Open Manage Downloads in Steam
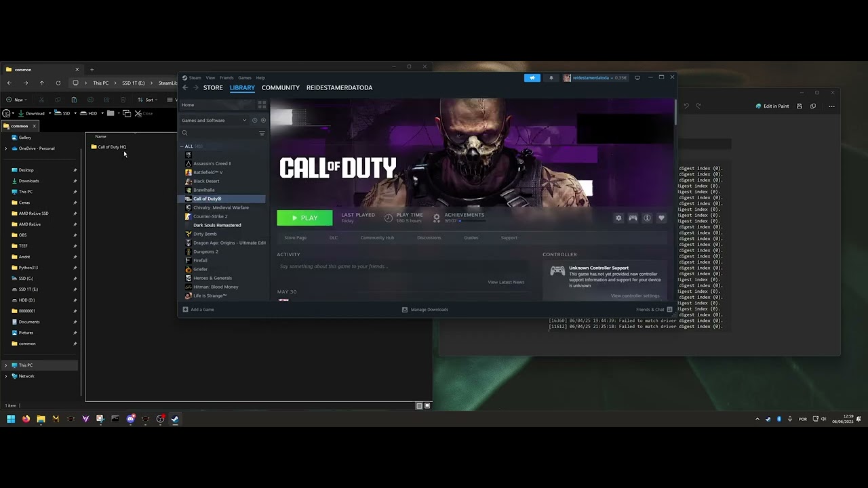Screen dimensions: 868x488 click(425, 310)
